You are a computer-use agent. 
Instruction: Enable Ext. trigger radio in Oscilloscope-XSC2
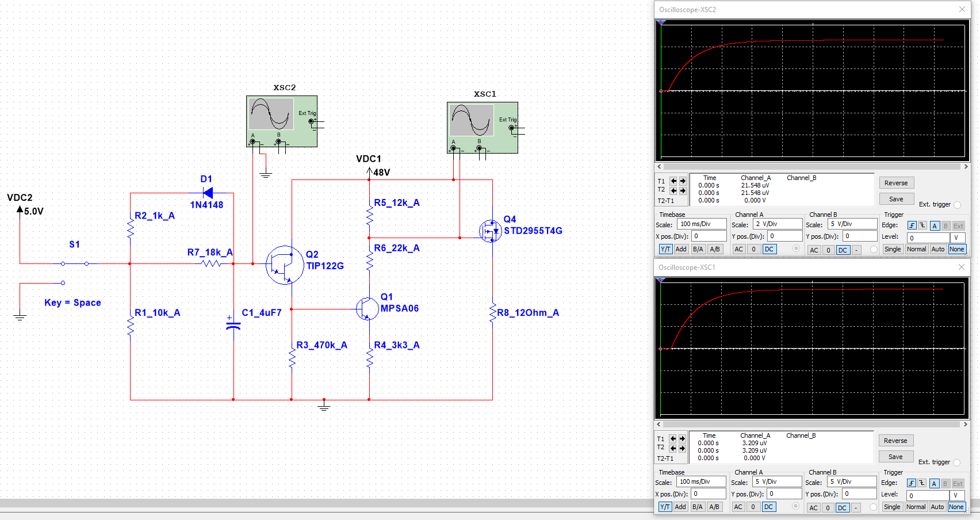click(x=957, y=205)
